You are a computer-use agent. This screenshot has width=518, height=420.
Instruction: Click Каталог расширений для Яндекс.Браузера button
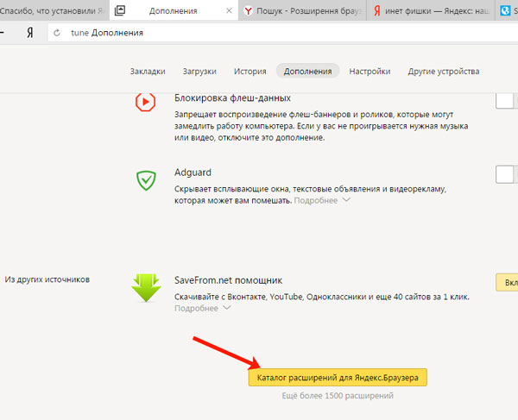coord(337,378)
